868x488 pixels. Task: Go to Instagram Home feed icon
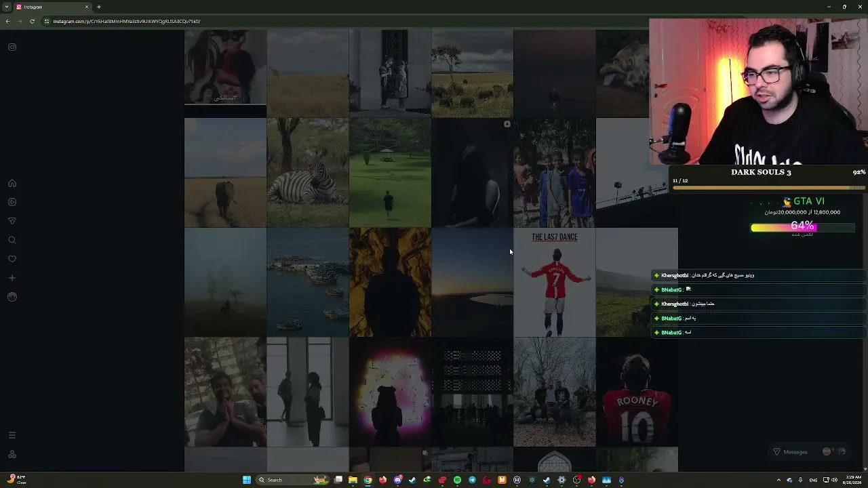tap(12, 183)
